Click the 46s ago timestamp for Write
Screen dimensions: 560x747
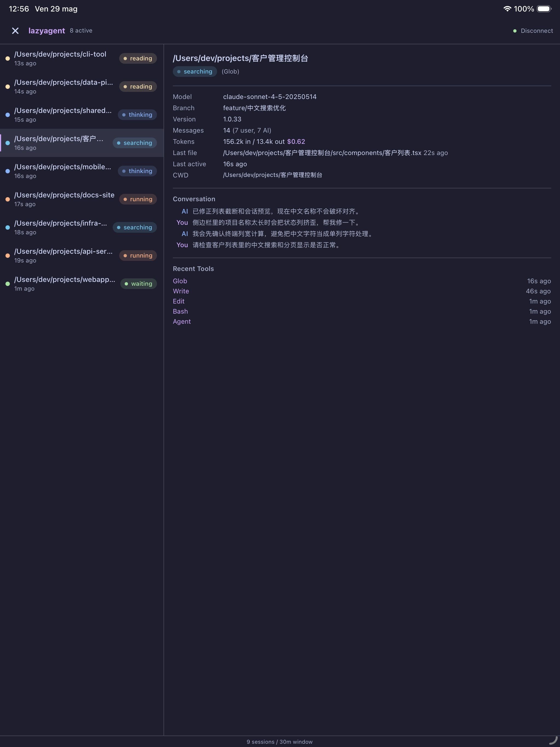click(x=538, y=291)
